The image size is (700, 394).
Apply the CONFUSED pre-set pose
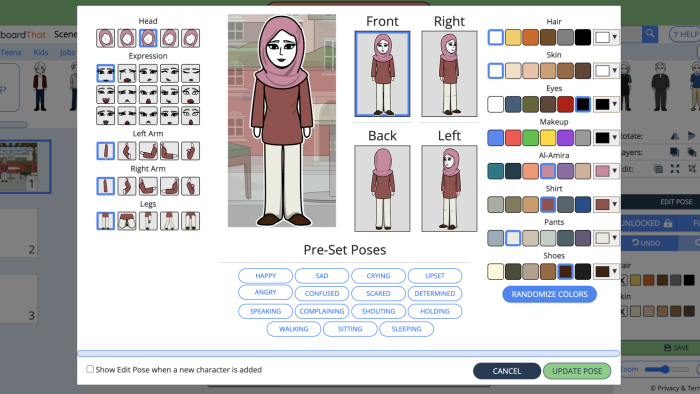(322, 294)
